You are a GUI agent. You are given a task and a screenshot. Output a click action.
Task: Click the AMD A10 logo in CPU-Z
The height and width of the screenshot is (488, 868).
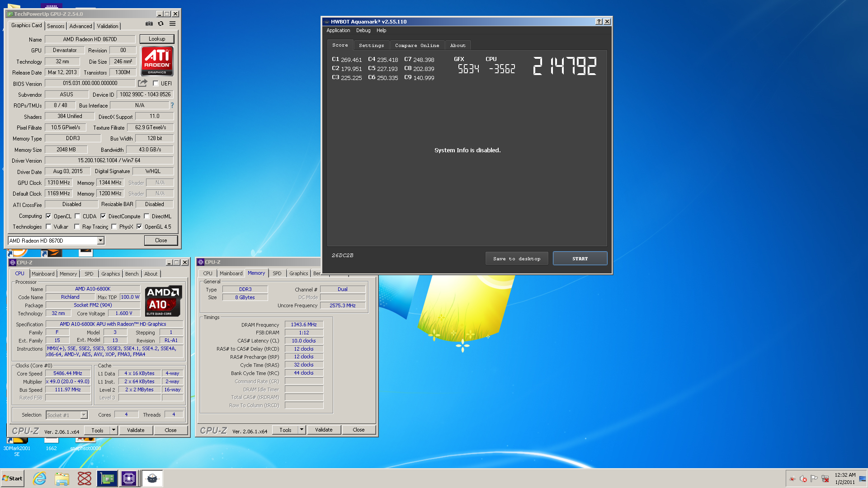tap(164, 300)
